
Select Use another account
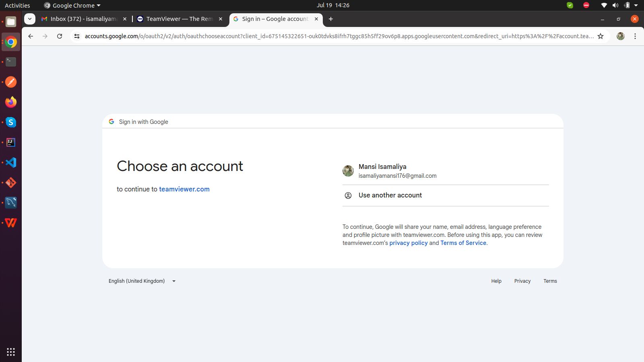click(x=446, y=195)
